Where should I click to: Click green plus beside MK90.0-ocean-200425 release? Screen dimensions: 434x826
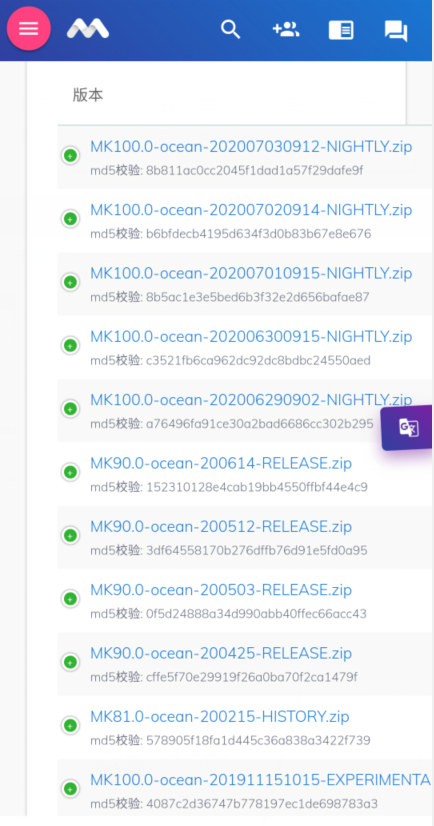70,662
